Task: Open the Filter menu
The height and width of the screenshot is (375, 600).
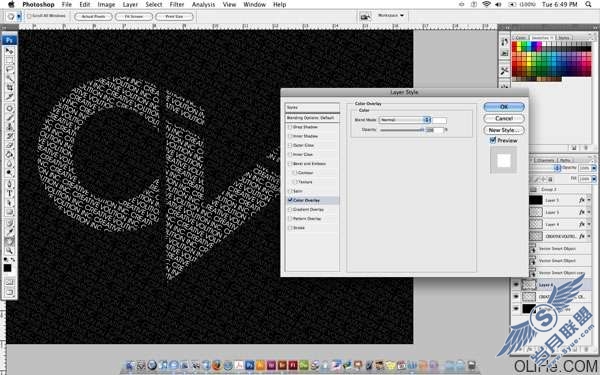Action: click(x=177, y=5)
